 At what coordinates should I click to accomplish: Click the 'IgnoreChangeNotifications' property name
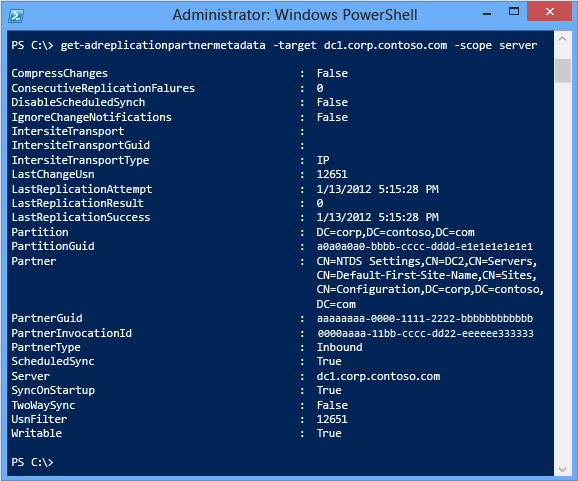point(91,117)
